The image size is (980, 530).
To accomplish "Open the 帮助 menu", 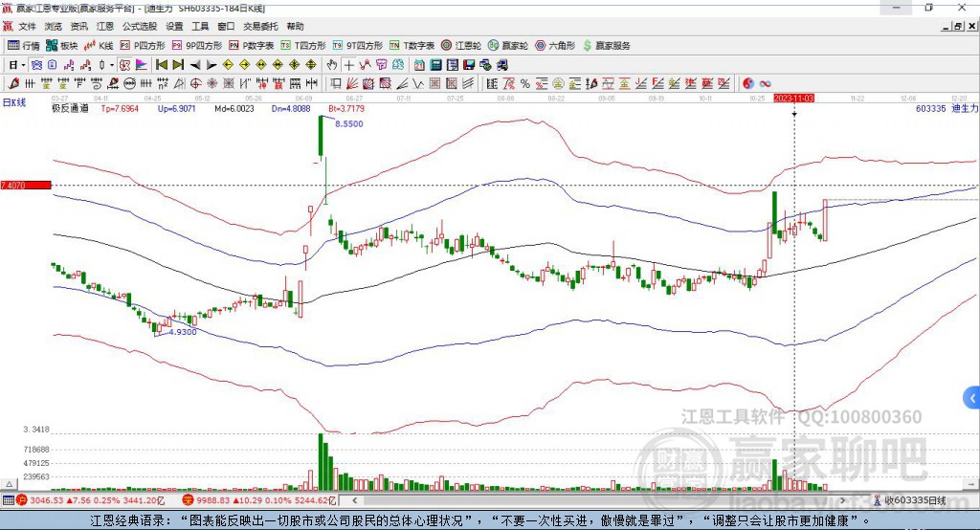I will [295, 26].
